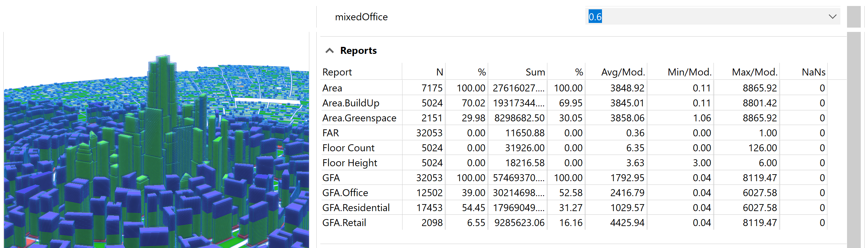Click the Area max value 8865.92

(x=759, y=88)
